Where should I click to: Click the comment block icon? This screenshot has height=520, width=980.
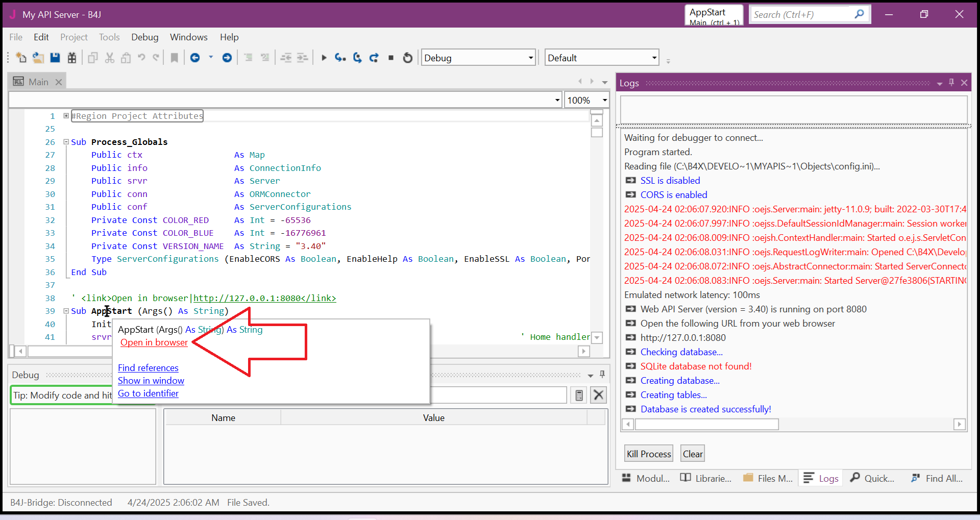(248, 58)
